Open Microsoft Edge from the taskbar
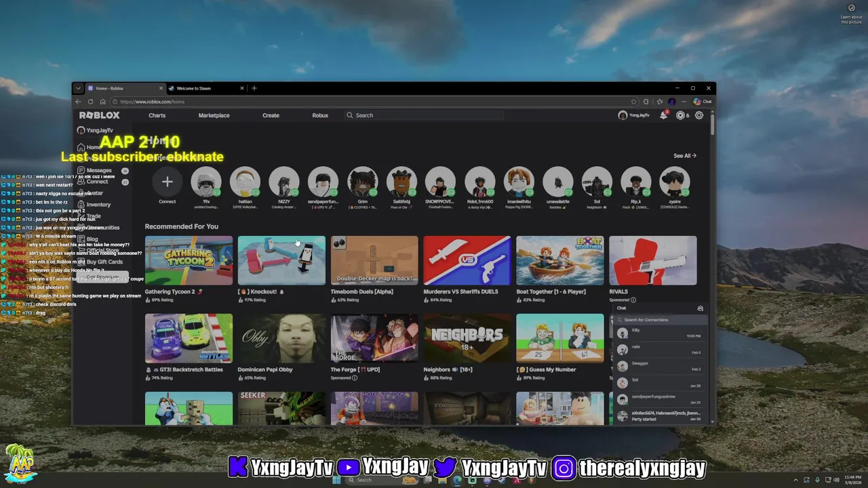The width and height of the screenshot is (868, 488). click(x=457, y=480)
